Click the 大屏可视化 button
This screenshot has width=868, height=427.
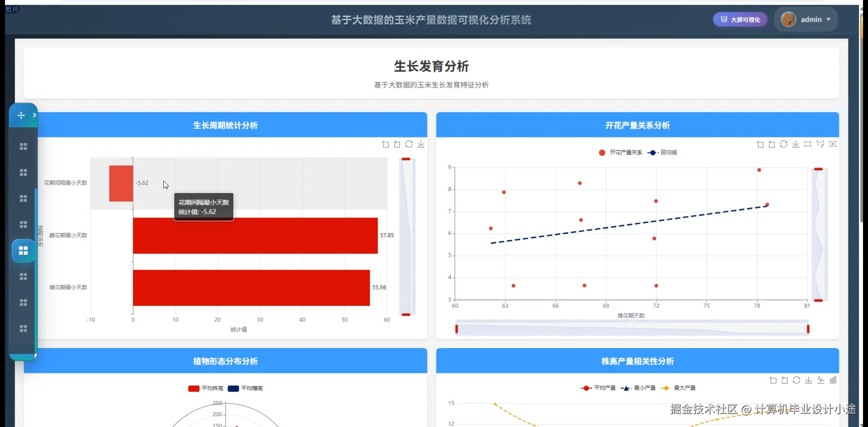point(740,19)
